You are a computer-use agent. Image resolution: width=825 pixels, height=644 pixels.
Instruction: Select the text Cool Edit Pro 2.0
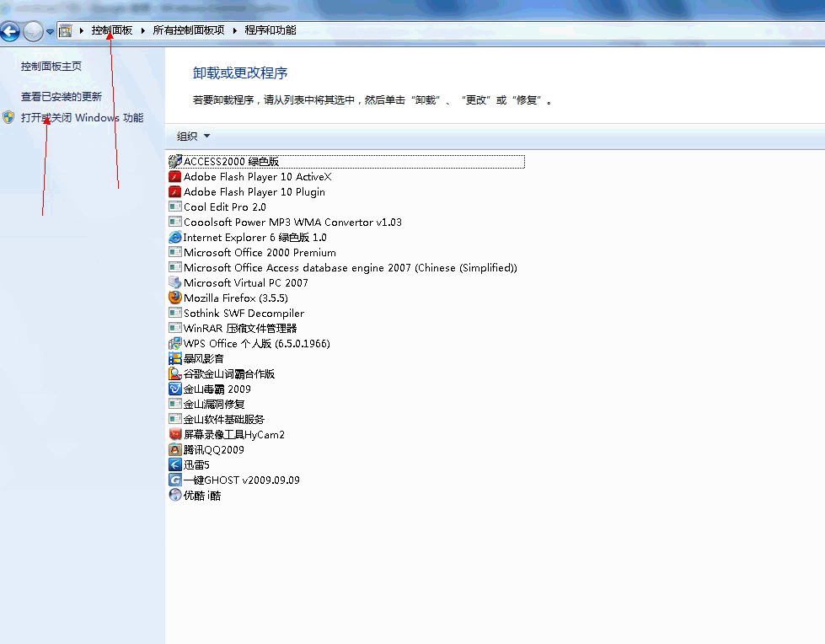(x=225, y=207)
